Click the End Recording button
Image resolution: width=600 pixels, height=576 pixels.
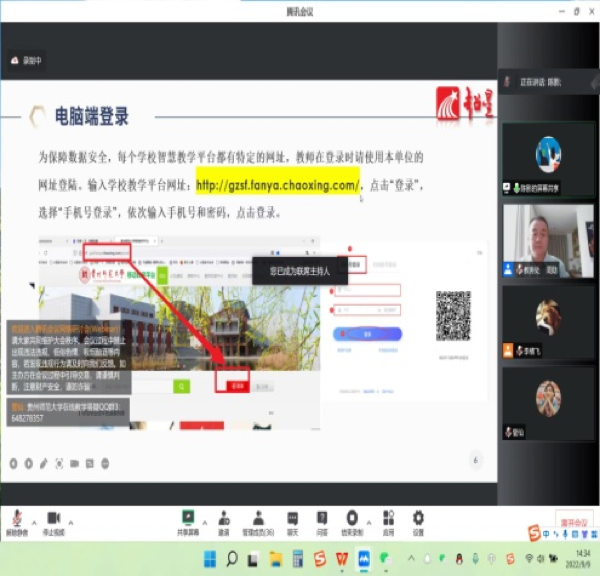coord(351,519)
